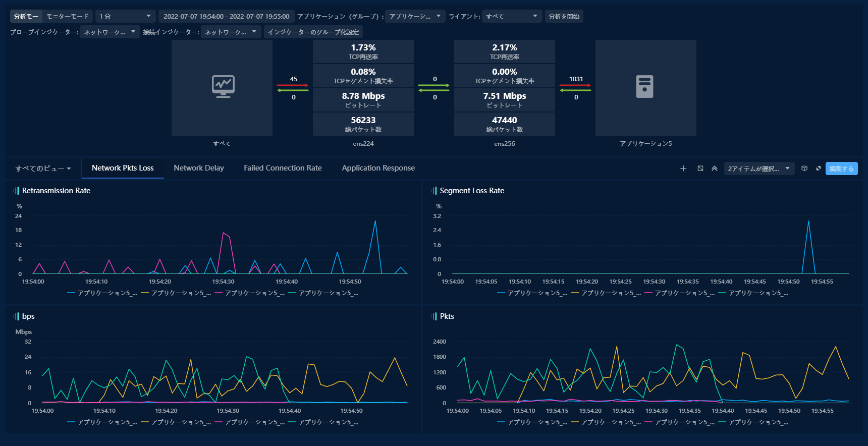Click the 3D cube icon in the toolbar
868x446 pixels.
pyautogui.click(x=804, y=169)
